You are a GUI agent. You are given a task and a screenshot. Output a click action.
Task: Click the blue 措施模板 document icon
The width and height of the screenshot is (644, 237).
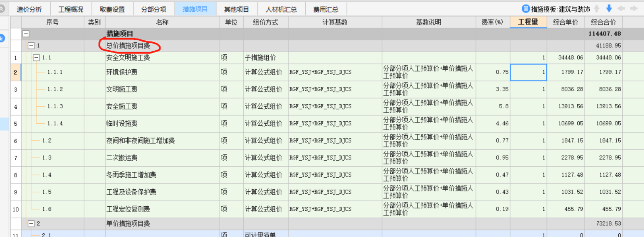pyautogui.click(x=526, y=9)
